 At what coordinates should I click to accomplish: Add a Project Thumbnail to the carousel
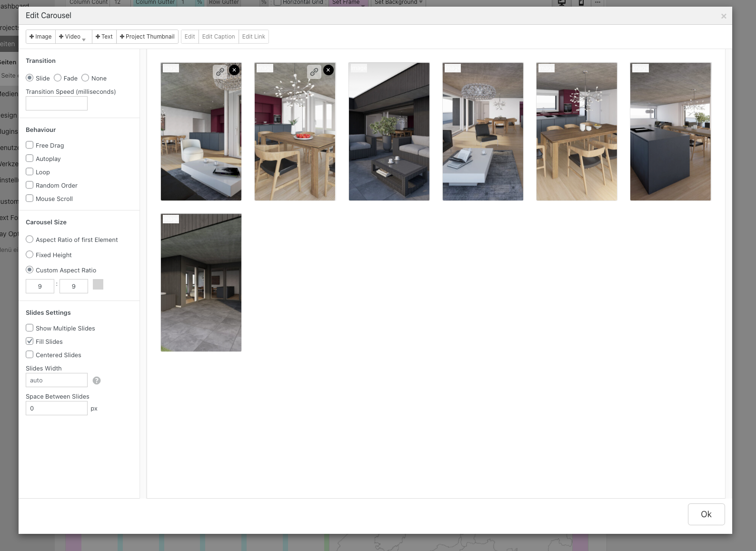147,37
